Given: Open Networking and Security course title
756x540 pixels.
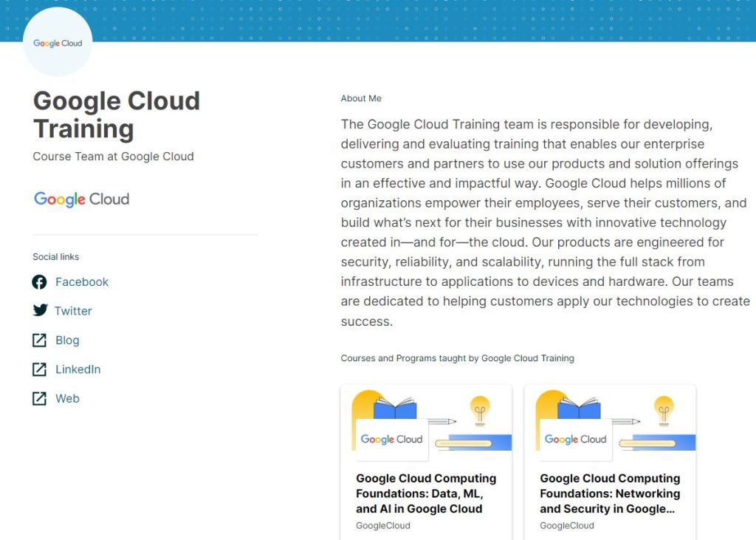Looking at the screenshot, I should click(610, 493).
